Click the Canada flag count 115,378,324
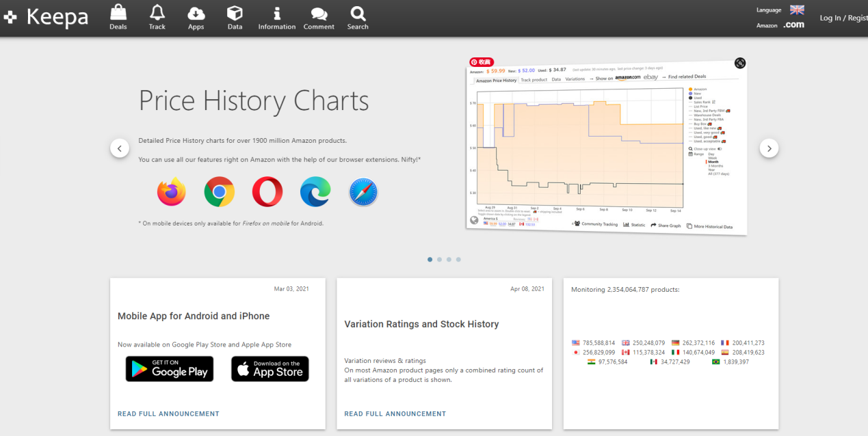This screenshot has height=436, width=868. (x=644, y=353)
